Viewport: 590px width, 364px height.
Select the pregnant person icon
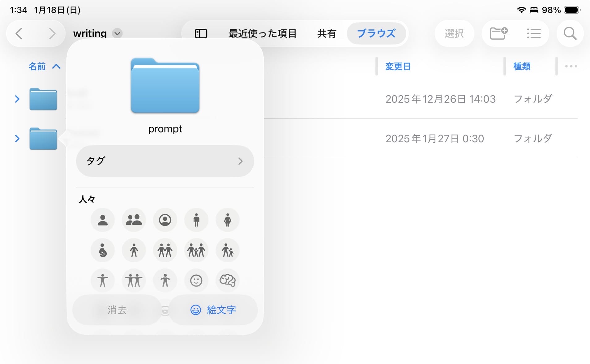click(102, 250)
